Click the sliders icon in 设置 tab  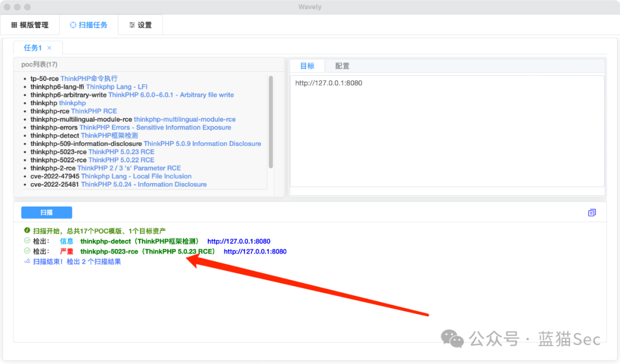pyautogui.click(x=132, y=25)
